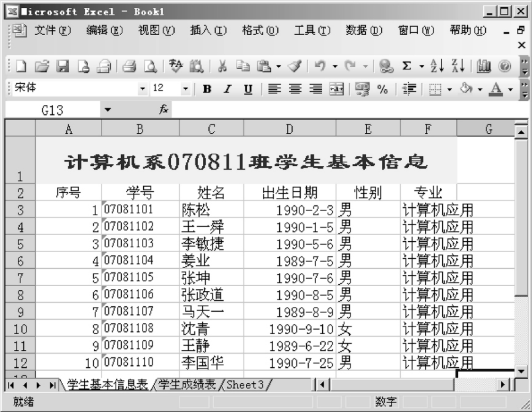Apply font color with the A icon
Viewport: 532px width, 412px height.
pyautogui.click(x=496, y=89)
